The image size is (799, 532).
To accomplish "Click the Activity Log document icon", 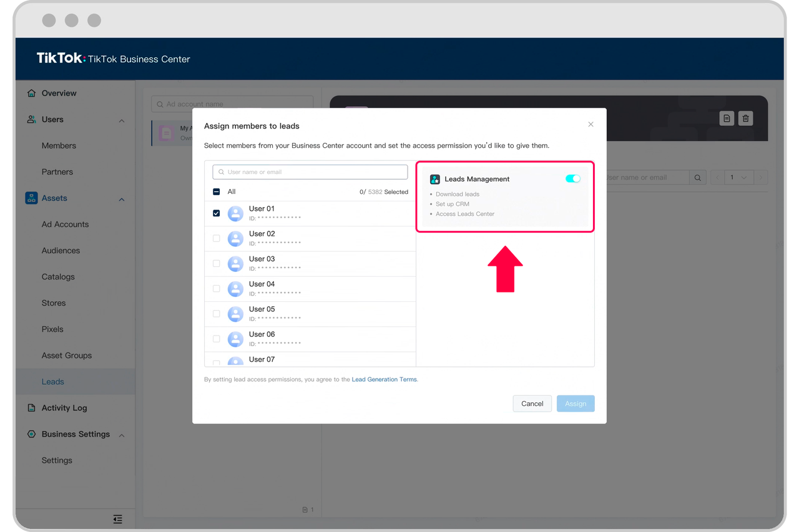I will click(31, 408).
